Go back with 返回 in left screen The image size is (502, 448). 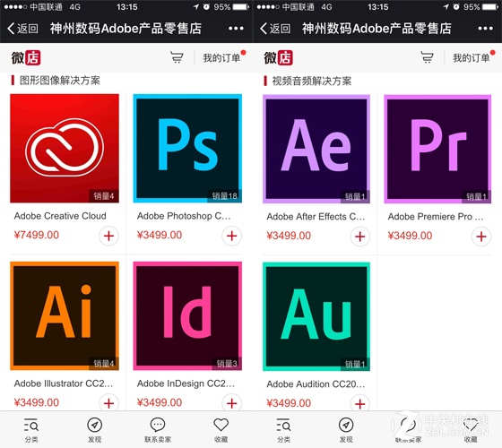coord(22,29)
